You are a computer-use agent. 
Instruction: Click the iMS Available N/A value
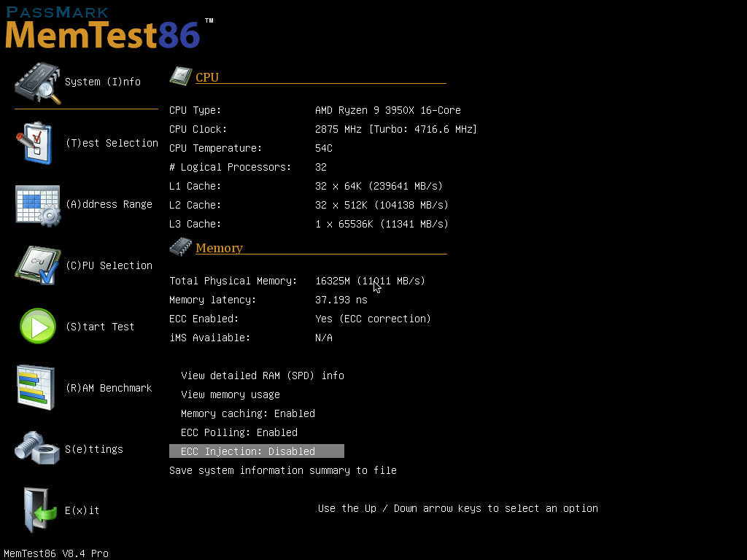(323, 338)
